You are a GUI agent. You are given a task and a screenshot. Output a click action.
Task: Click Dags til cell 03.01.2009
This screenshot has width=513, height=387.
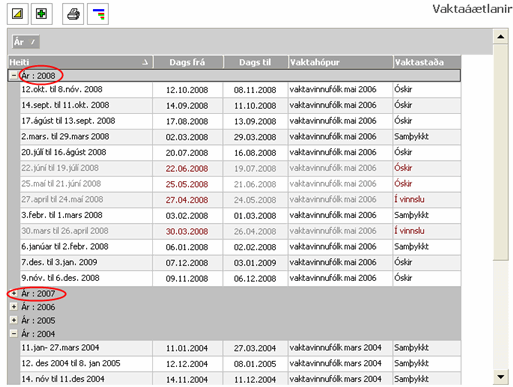tap(255, 263)
